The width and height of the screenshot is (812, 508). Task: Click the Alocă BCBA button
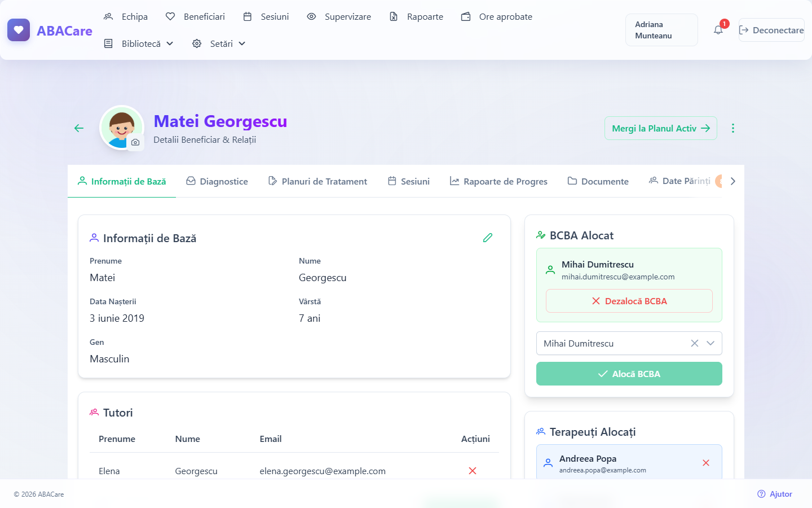click(x=629, y=374)
